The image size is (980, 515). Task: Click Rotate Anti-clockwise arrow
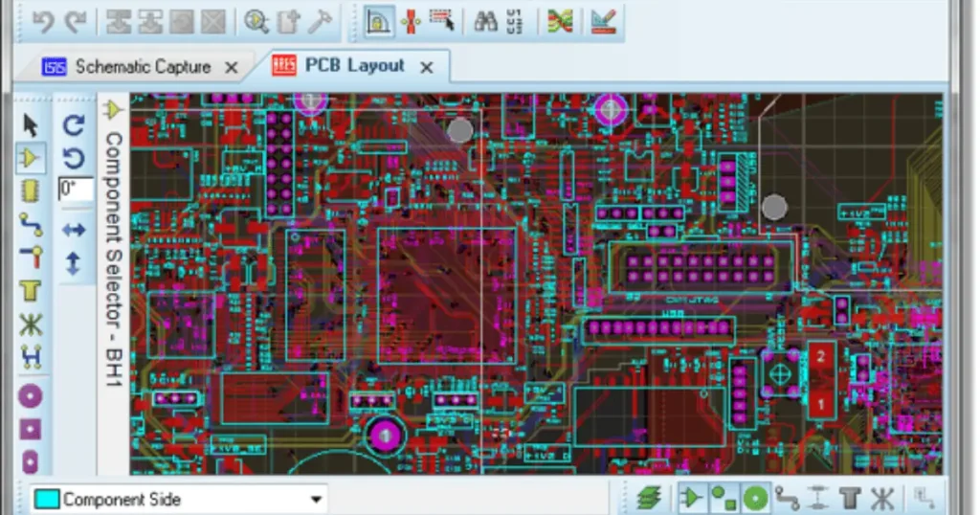click(x=74, y=158)
